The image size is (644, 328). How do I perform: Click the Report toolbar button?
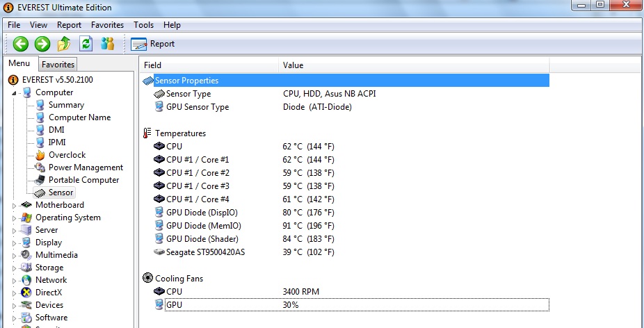click(x=152, y=44)
